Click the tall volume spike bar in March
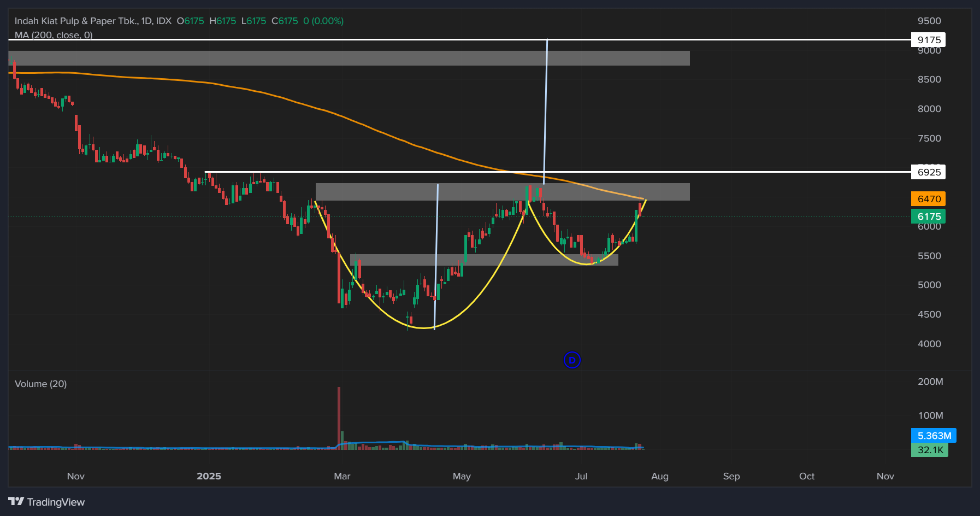The image size is (980, 516). tap(339, 418)
